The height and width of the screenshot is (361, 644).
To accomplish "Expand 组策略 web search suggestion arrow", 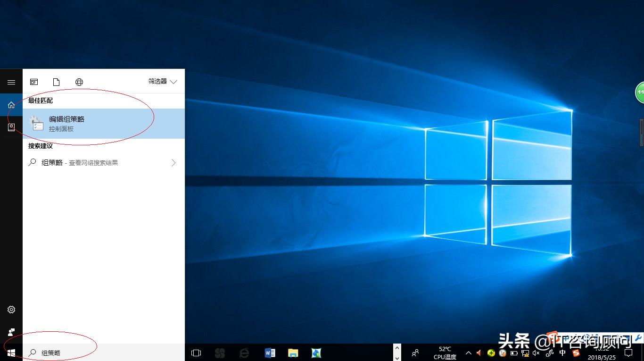I will [x=173, y=162].
